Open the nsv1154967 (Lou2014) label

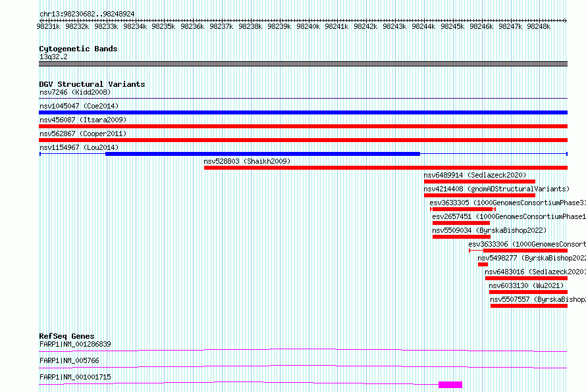(79, 147)
